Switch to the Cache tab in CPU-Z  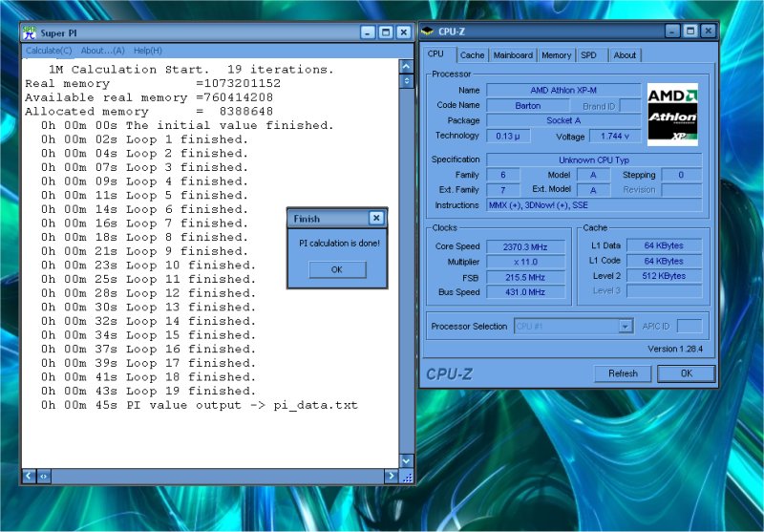472,55
